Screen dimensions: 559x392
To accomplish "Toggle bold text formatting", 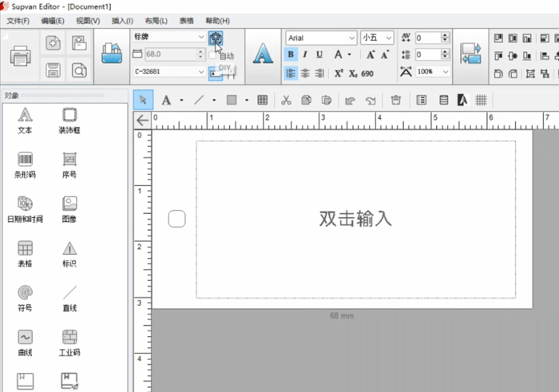I will [291, 54].
